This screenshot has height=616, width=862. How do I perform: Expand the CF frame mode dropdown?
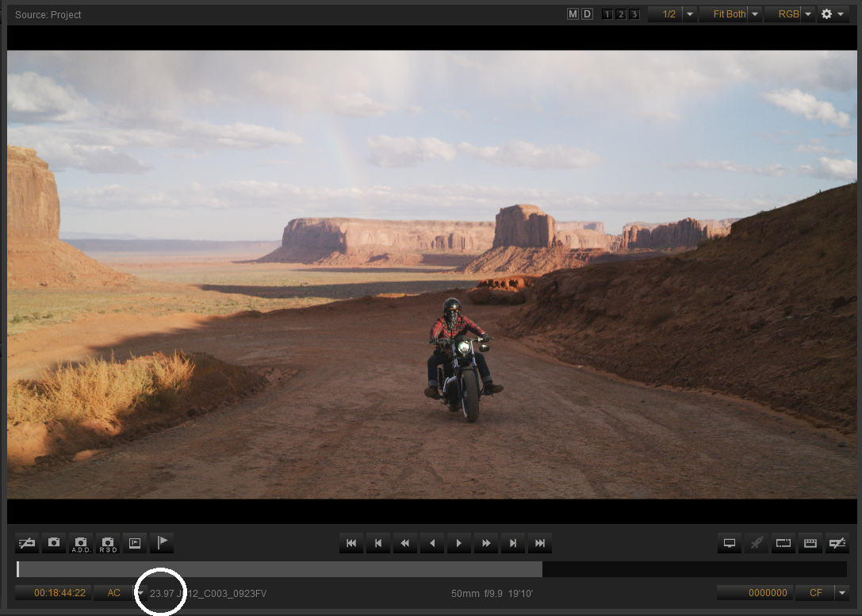tap(842, 593)
